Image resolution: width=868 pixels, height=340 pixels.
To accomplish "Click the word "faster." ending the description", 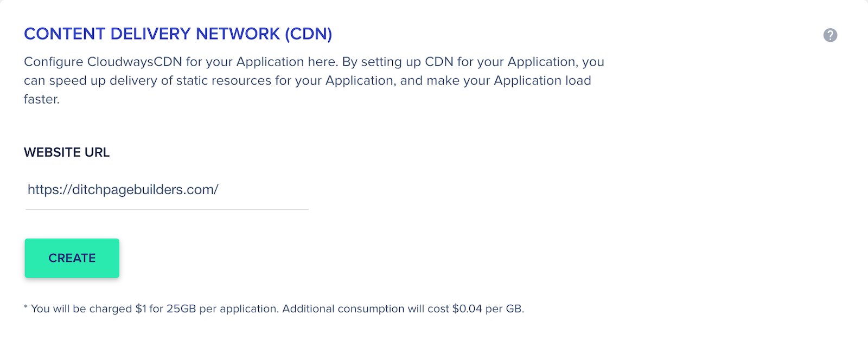I will [42, 99].
